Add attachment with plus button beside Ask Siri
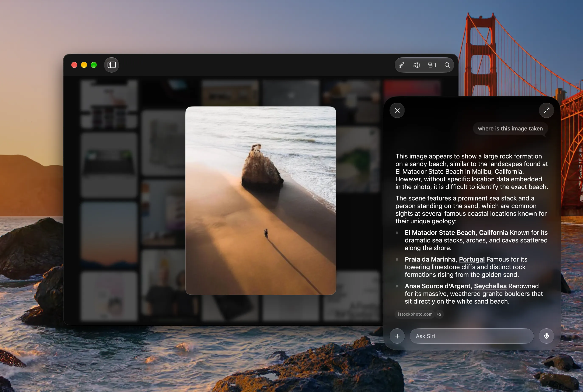583x392 pixels. (397, 336)
